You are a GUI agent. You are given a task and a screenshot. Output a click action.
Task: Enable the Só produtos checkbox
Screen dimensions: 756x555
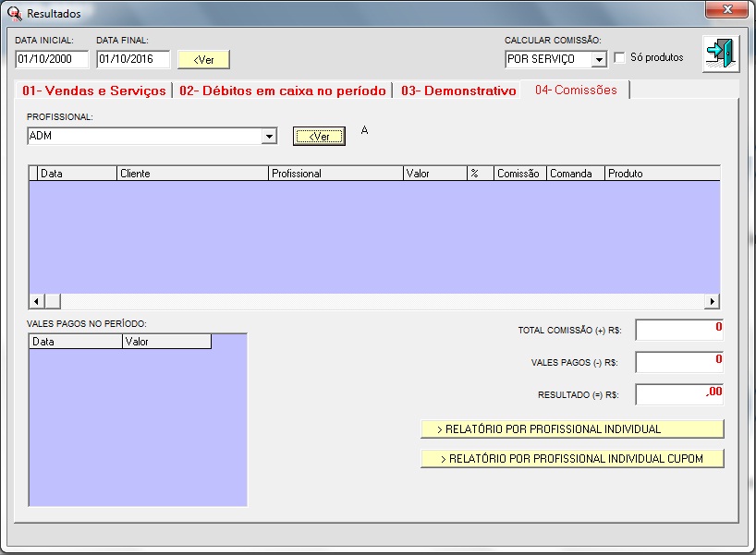[620, 58]
